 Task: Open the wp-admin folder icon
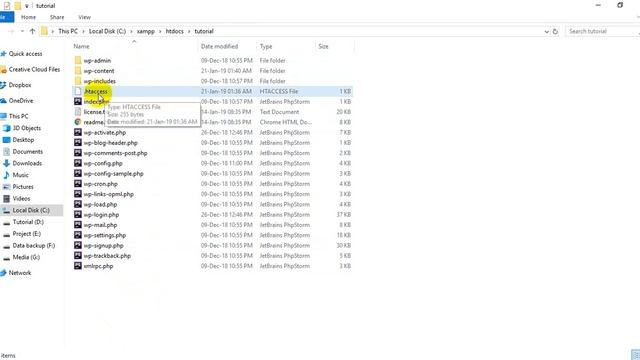pos(78,60)
